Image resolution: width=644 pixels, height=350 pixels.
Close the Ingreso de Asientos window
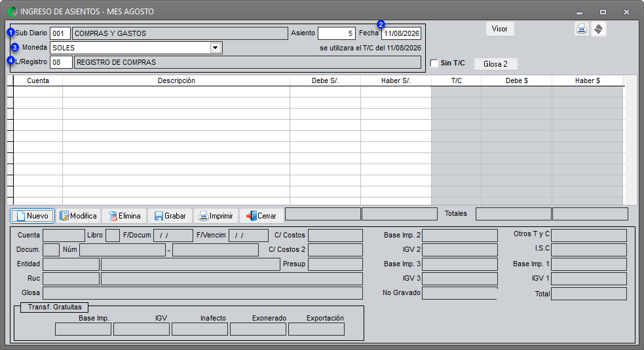[626, 12]
